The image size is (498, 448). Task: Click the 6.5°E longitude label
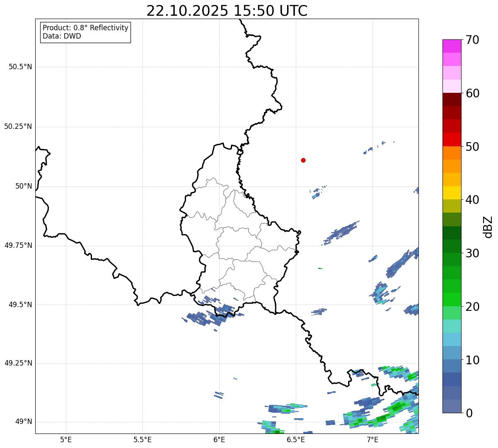click(296, 439)
